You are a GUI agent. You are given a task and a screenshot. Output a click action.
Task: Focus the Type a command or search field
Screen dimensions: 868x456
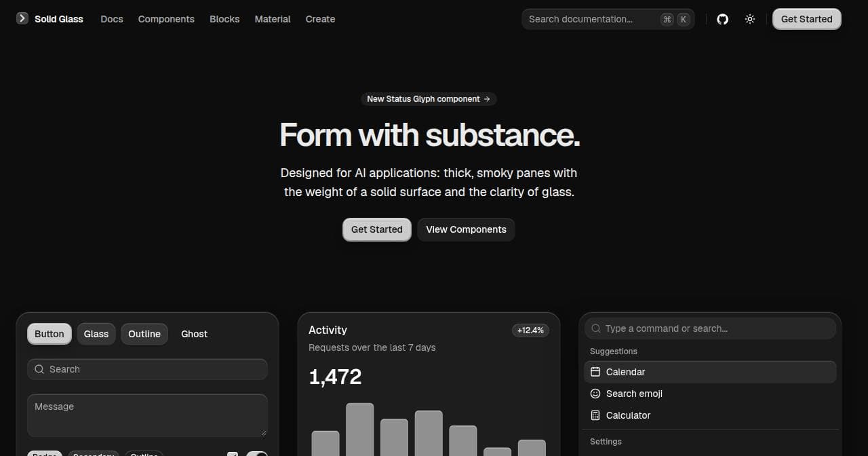coord(710,328)
